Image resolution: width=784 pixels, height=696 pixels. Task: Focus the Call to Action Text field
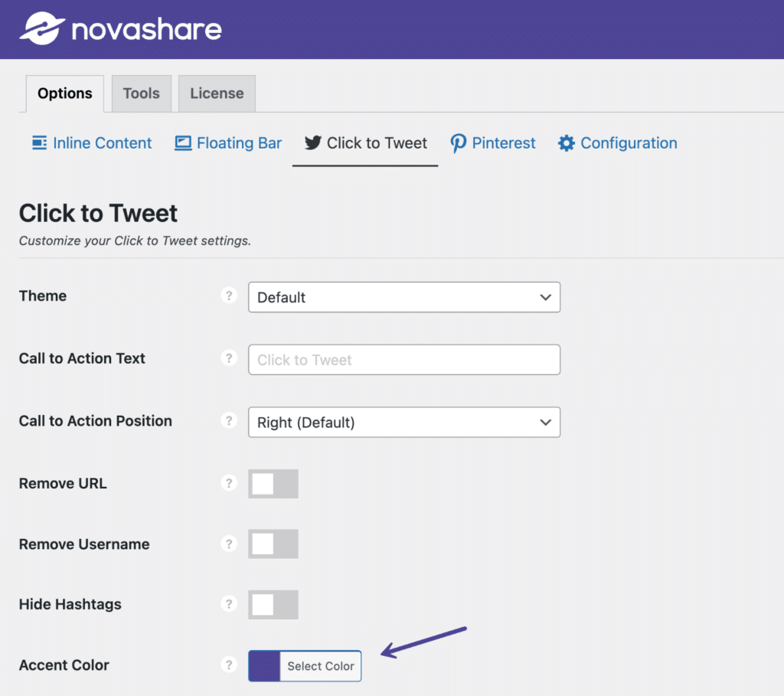[404, 360]
